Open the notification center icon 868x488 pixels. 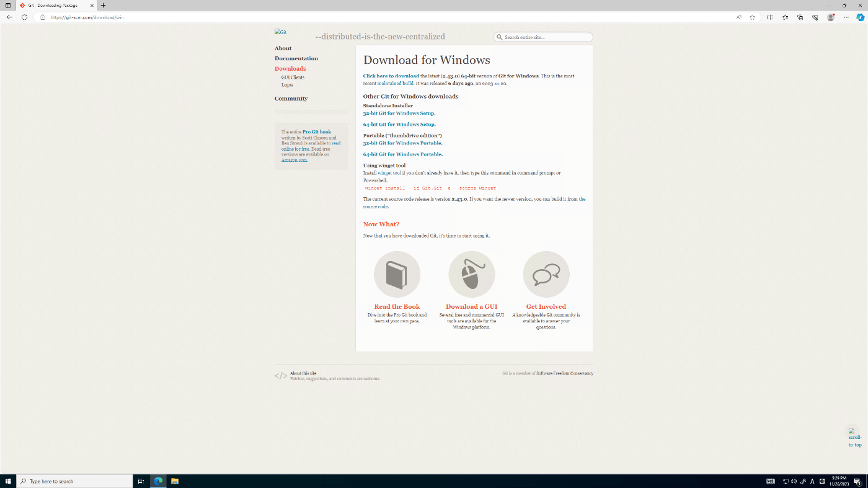point(857,481)
